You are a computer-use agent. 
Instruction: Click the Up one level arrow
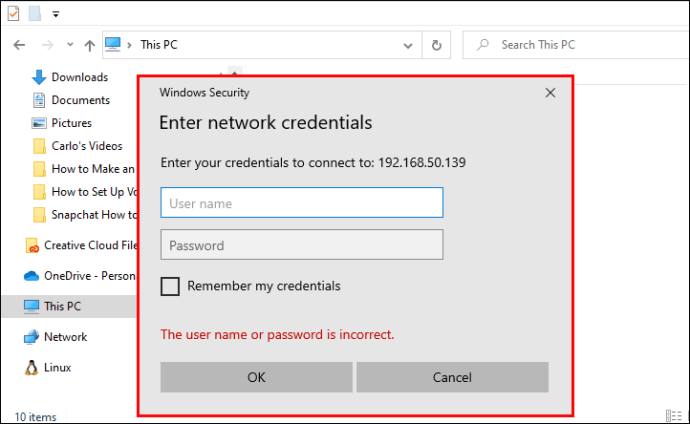(x=90, y=45)
